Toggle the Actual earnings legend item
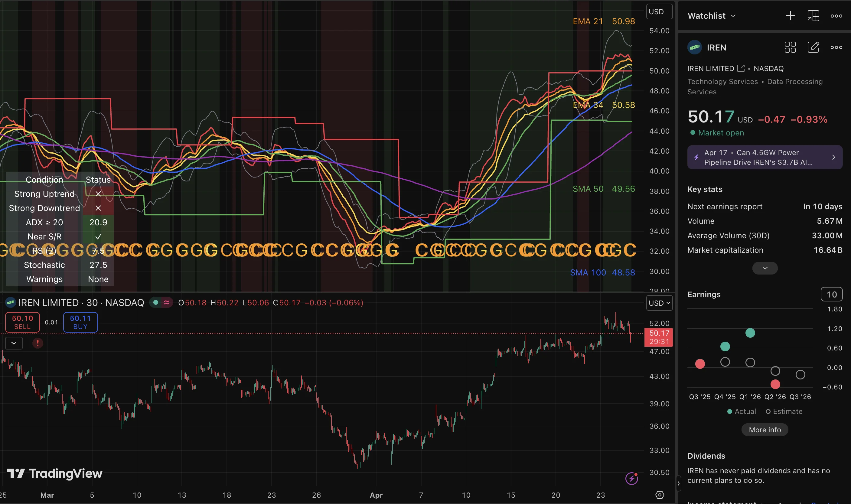 tap(742, 411)
